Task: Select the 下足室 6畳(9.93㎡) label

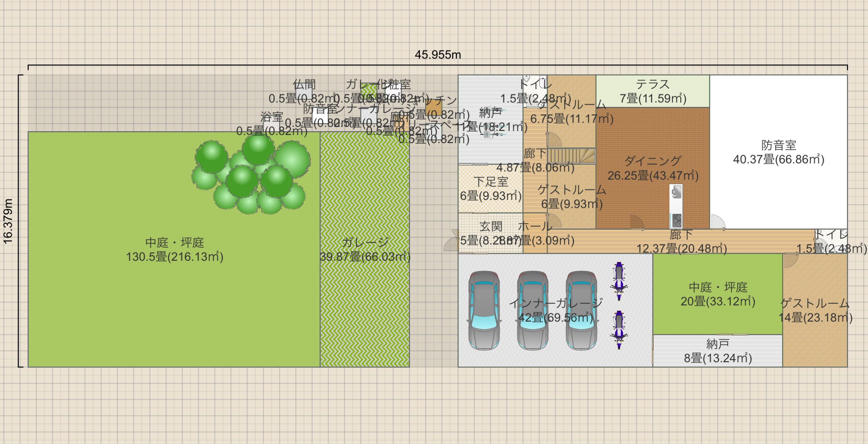Action: click(x=491, y=188)
